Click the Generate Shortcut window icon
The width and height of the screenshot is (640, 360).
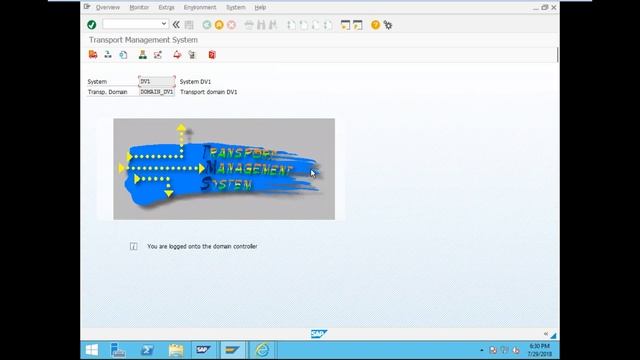tap(358, 25)
